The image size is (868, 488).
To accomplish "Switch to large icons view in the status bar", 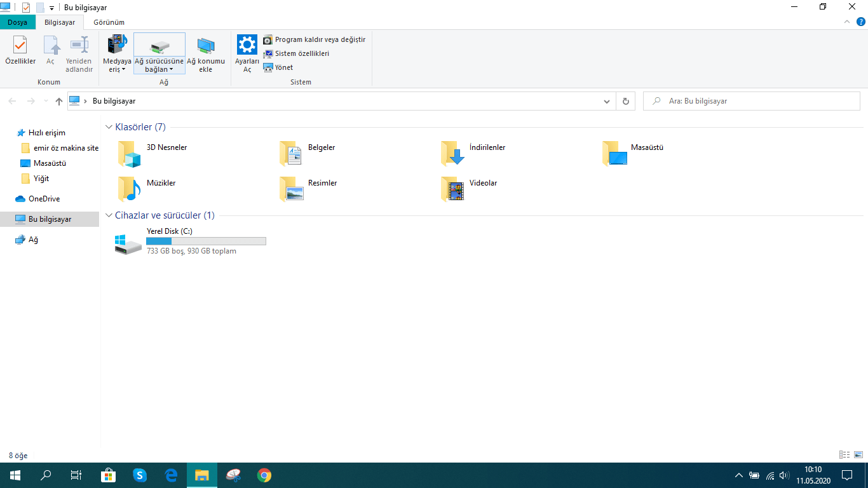I will (x=858, y=455).
